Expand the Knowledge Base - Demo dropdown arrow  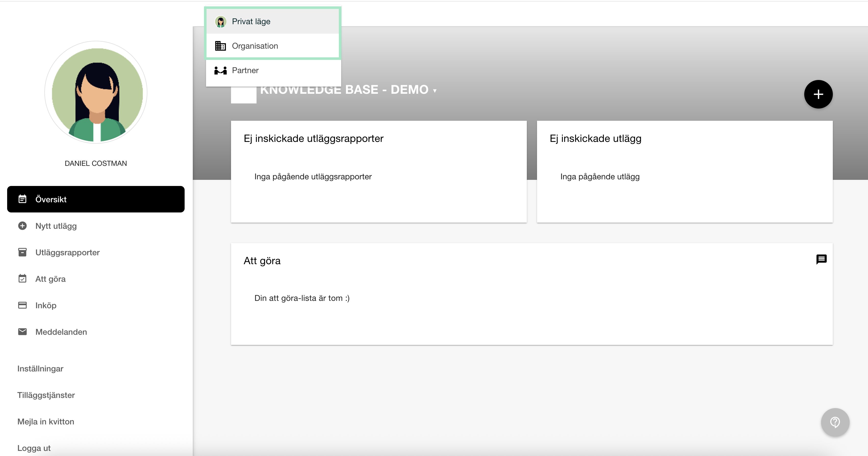[435, 91]
